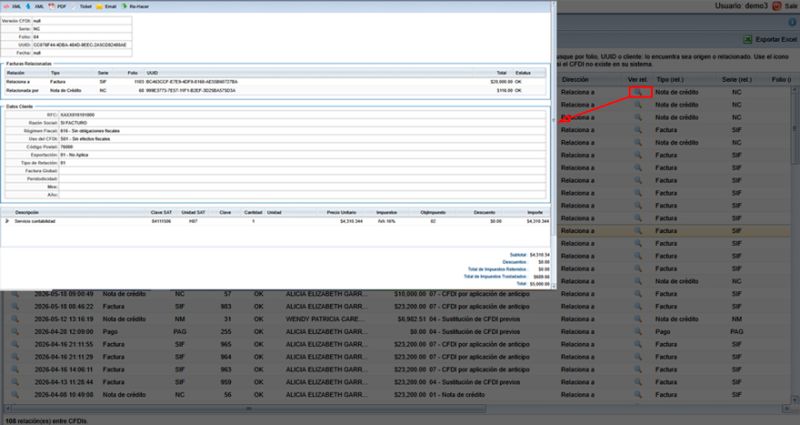Open related CFDI magnifier in folio 983 row
This screenshot has height=425, width=800.
pyautogui.click(x=638, y=307)
